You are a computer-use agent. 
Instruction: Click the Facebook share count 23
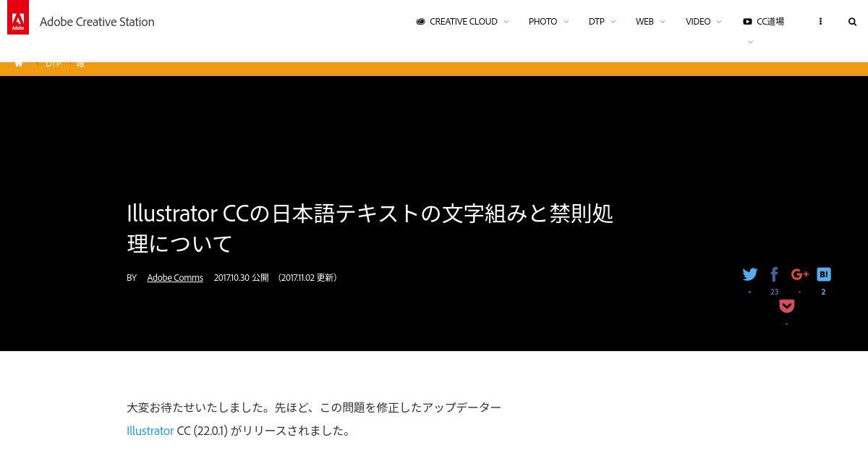point(774,292)
